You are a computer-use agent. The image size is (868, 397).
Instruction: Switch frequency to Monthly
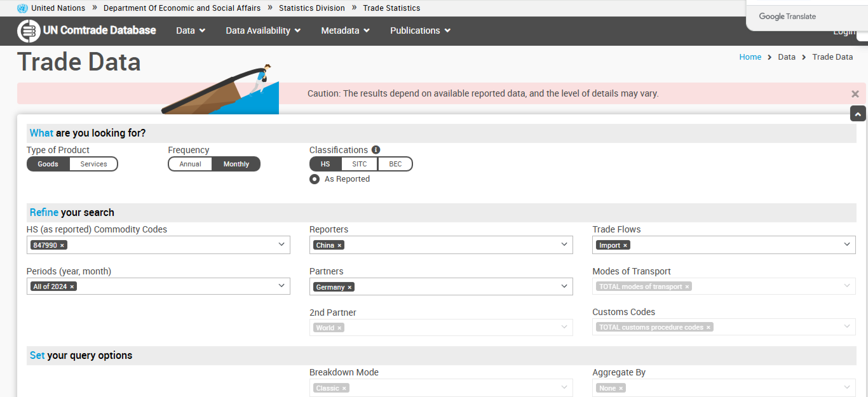pos(236,164)
